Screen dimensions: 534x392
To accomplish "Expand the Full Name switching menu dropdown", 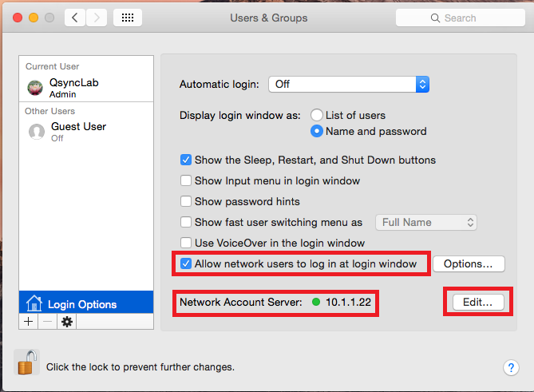I will [426, 223].
